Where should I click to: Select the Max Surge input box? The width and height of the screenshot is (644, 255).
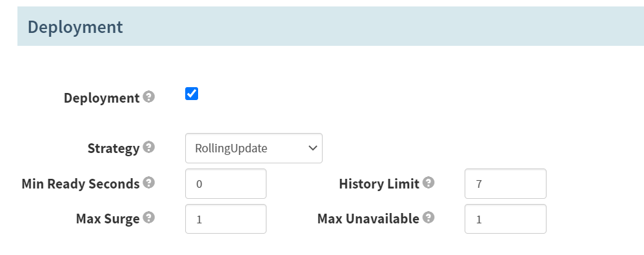(x=225, y=219)
